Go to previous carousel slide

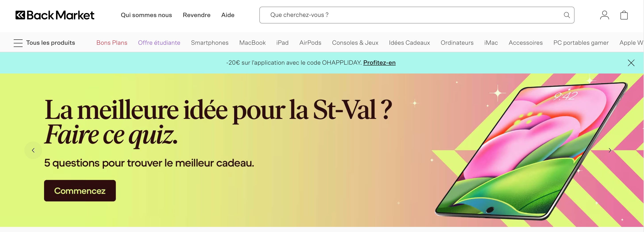pyautogui.click(x=33, y=150)
